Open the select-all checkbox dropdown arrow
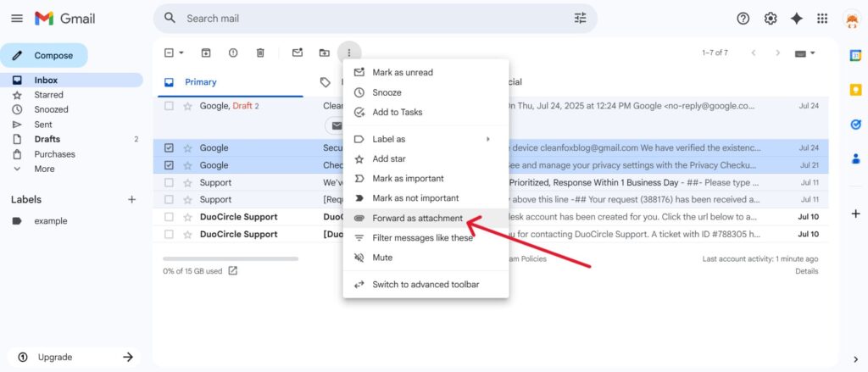Screen dimensions: 868x372 pyautogui.click(x=181, y=53)
